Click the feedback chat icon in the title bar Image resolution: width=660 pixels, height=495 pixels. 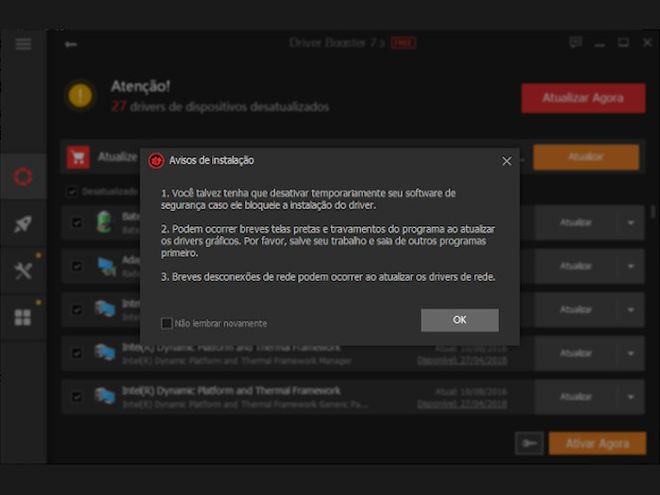click(x=575, y=43)
